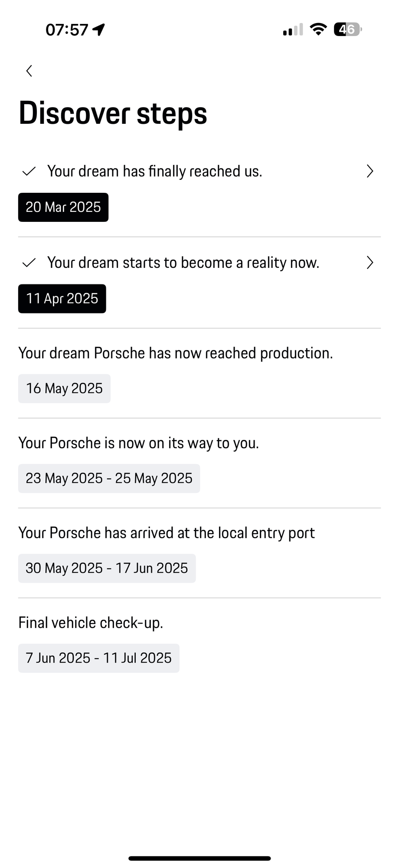
Task: Expand chevron for 'dream starts to become a reality'
Action: click(x=370, y=263)
